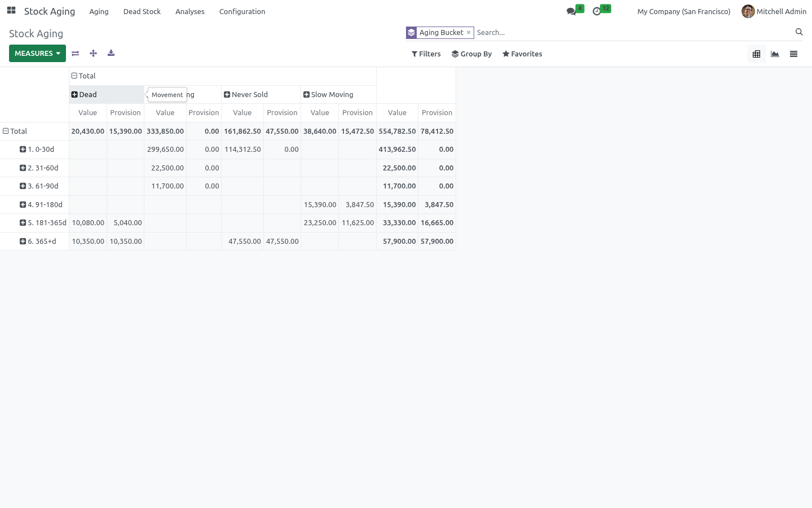Image resolution: width=812 pixels, height=508 pixels.
Task: Download the pivot table as spreadsheet
Action: click(111, 54)
